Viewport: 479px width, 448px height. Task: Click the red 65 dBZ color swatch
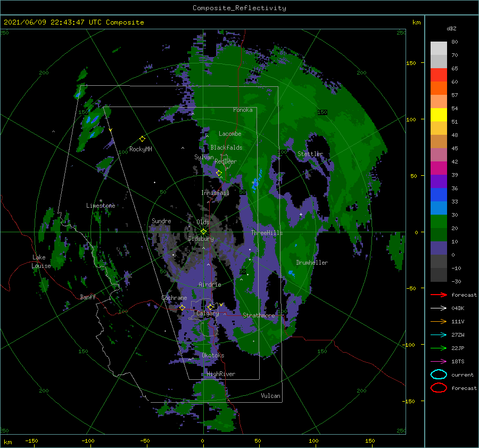tap(439, 75)
